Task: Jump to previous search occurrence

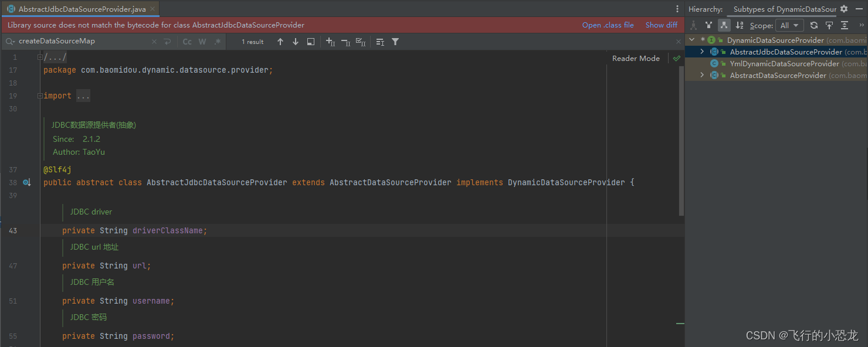Action: 280,42
